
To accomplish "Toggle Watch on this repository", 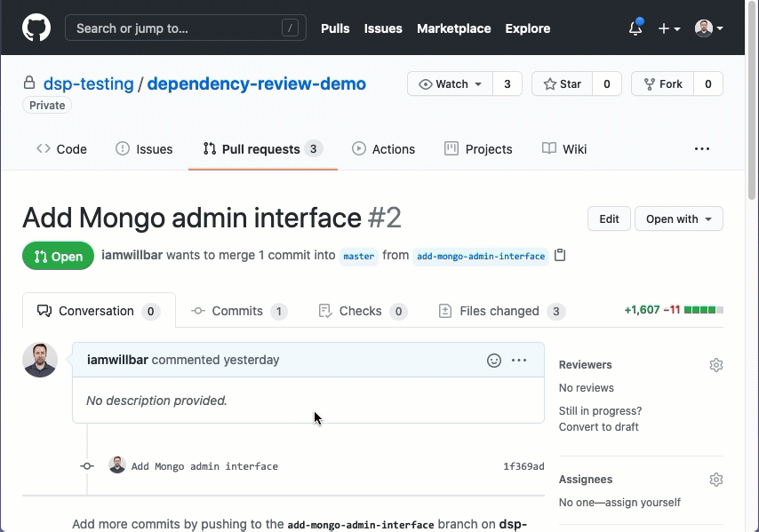I will pos(450,83).
